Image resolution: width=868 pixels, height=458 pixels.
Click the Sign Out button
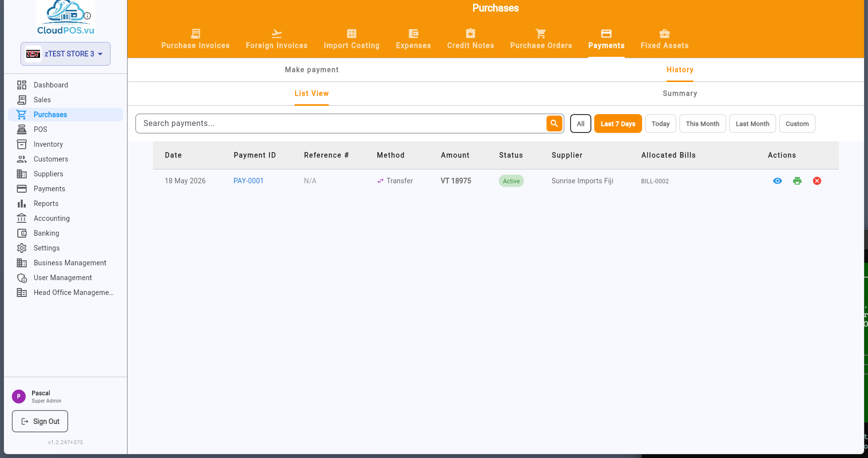[x=40, y=421]
